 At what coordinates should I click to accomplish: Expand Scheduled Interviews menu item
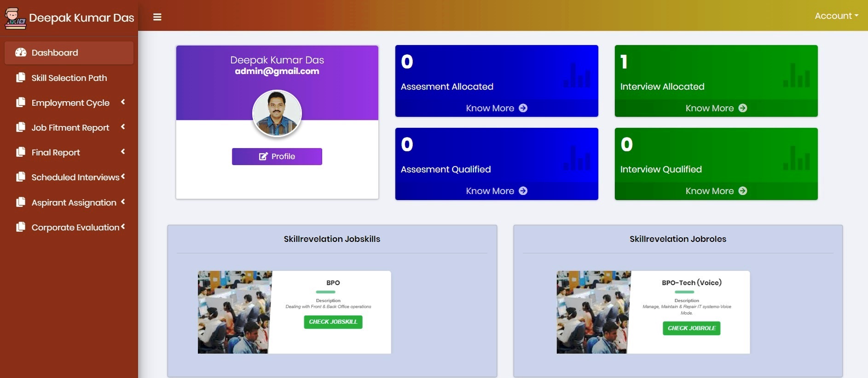pyautogui.click(x=69, y=177)
